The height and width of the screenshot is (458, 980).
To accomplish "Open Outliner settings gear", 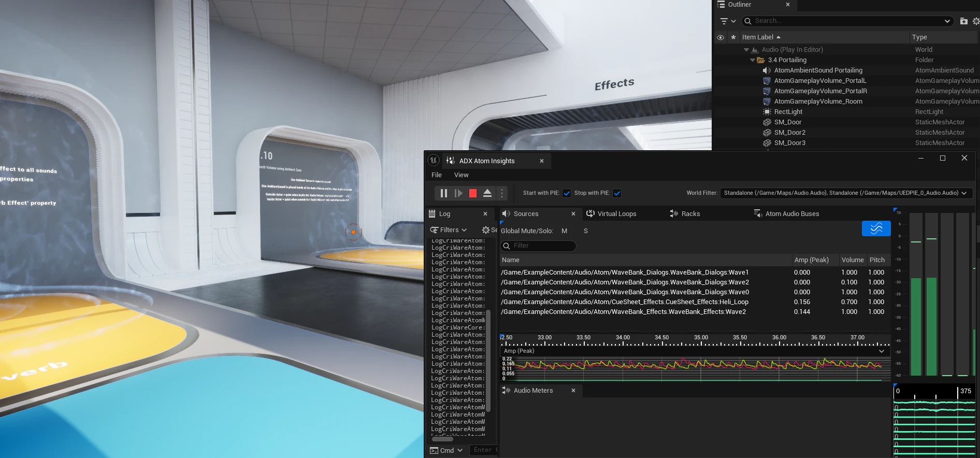I will point(976,21).
